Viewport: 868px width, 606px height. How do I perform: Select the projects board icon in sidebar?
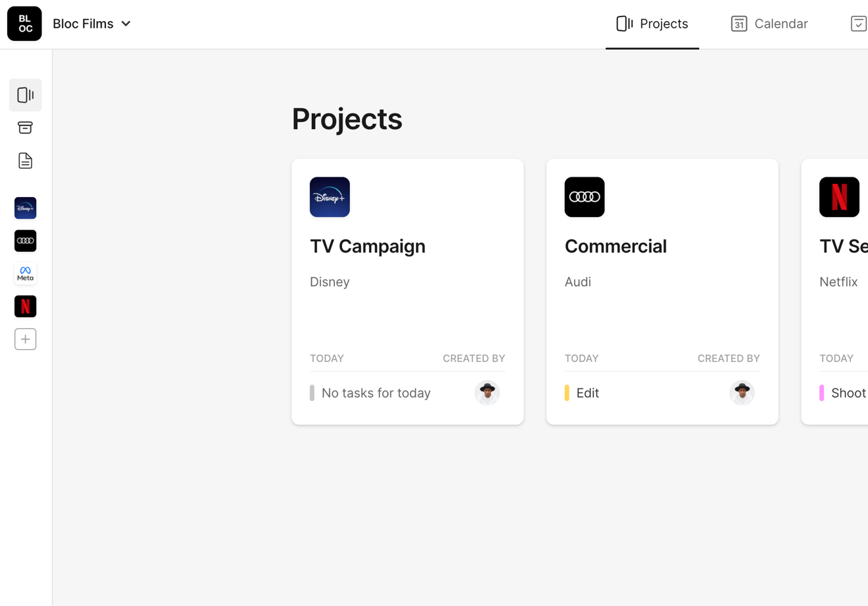click(25, 95)
